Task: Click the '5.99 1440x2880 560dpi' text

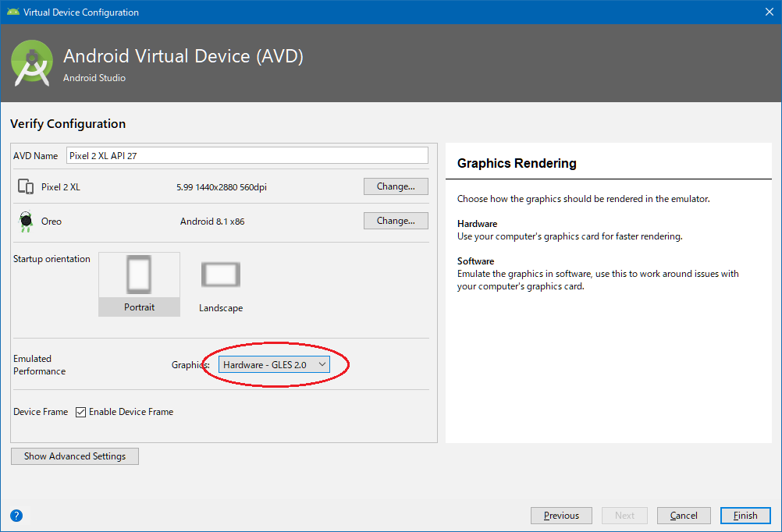Action: point(222,187)
